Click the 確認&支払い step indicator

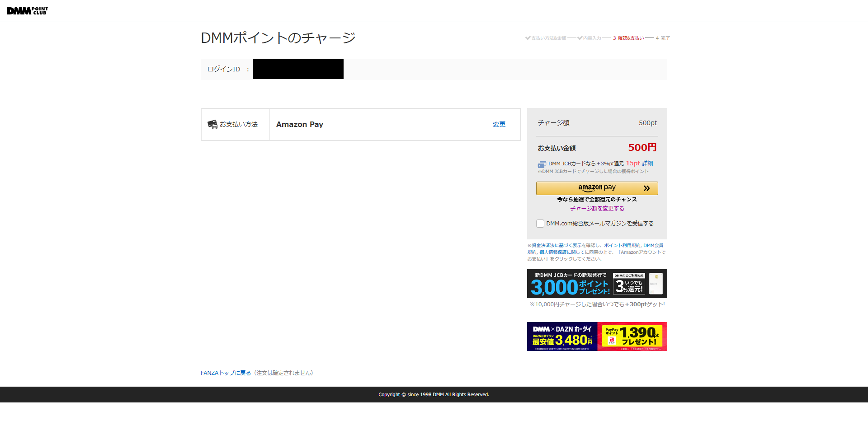(x=628, y=38)
